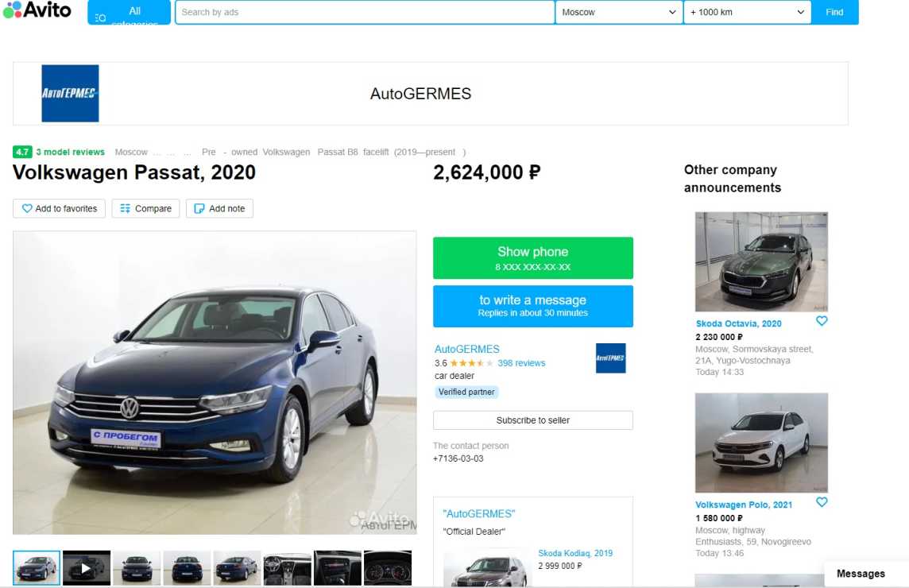Favorite the Skoda Octavia with the heart
This screenshot has width=909, height=588.
pyautogui.click(x=822, y=321)
